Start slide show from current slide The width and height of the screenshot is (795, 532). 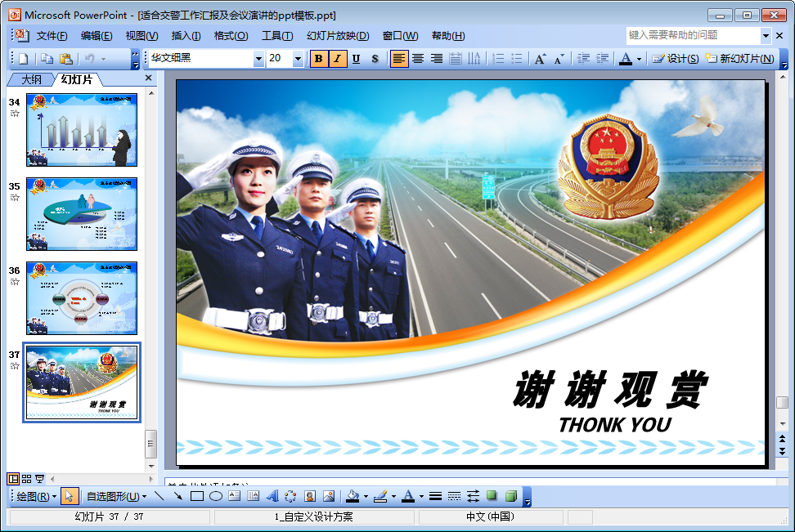pyautogui.click(x=39, y=479)
